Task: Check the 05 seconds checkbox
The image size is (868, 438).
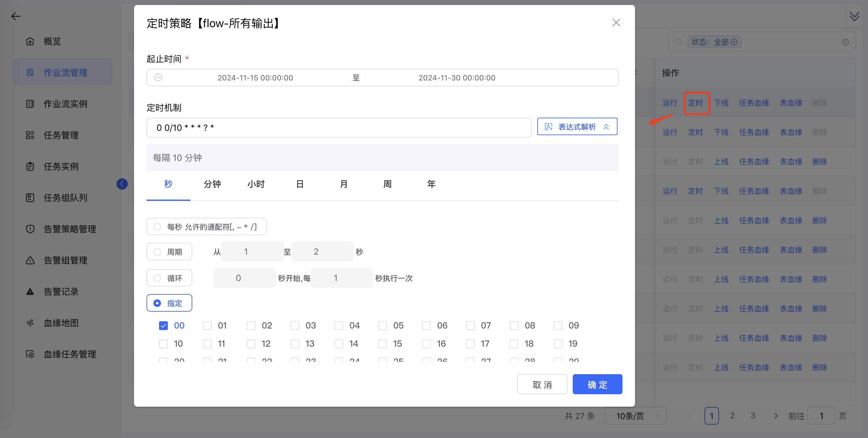Action: (382, 325)
